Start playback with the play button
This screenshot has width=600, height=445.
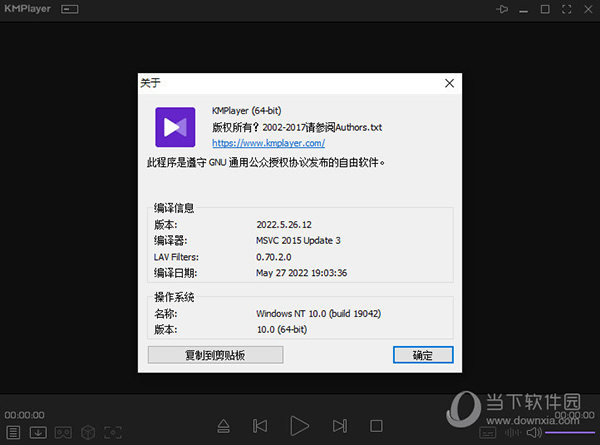click(x=299, y=425)
